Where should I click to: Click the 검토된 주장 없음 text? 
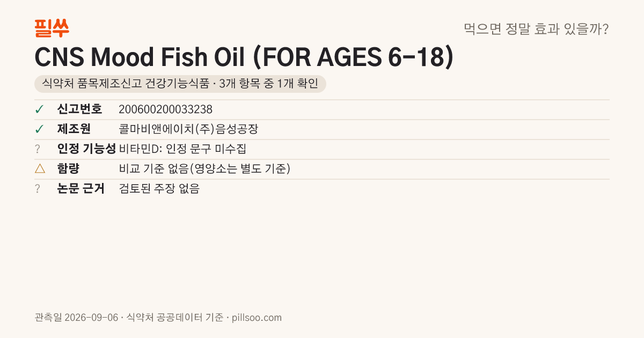[159, 189]
